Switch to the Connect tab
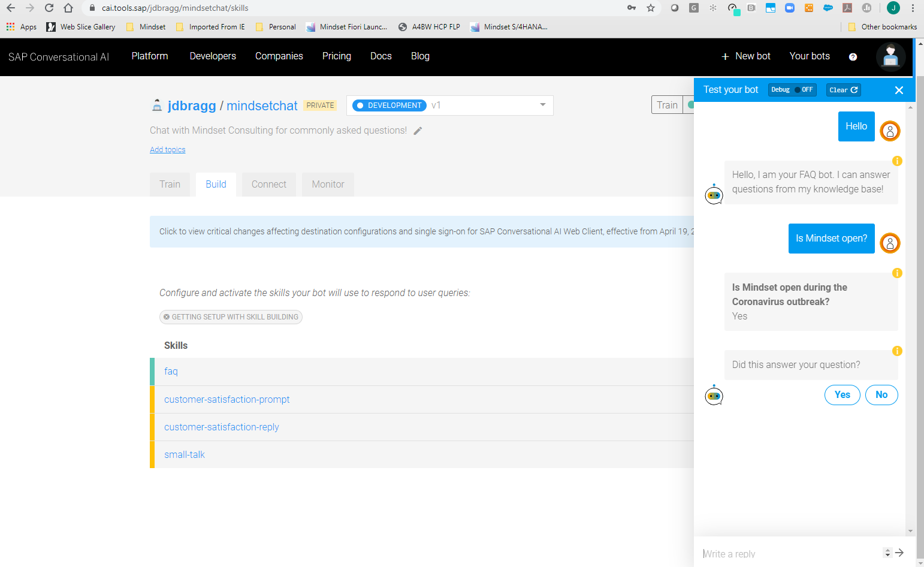The width and height of the screenshot is (924, 567). pos(269,185)
